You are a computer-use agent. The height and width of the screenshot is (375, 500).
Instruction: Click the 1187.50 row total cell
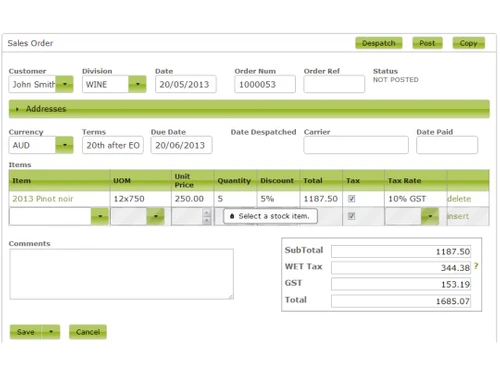pyautogui.click(x=321, y=199)
